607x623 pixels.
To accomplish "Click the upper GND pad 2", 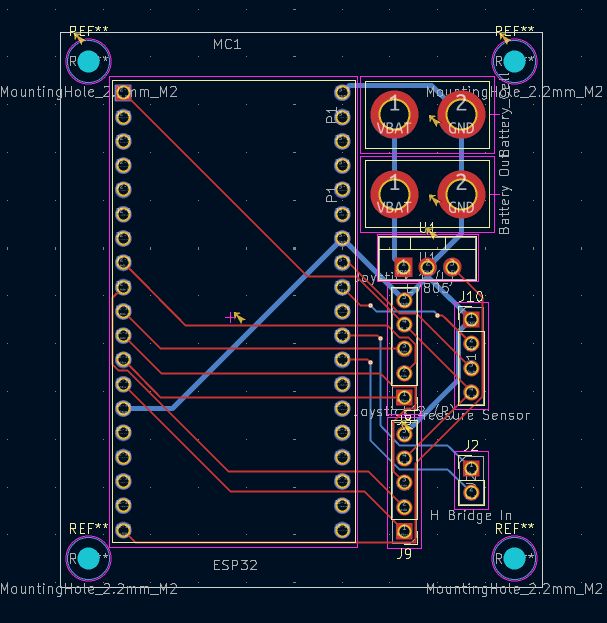I will (x=461, y=113).
